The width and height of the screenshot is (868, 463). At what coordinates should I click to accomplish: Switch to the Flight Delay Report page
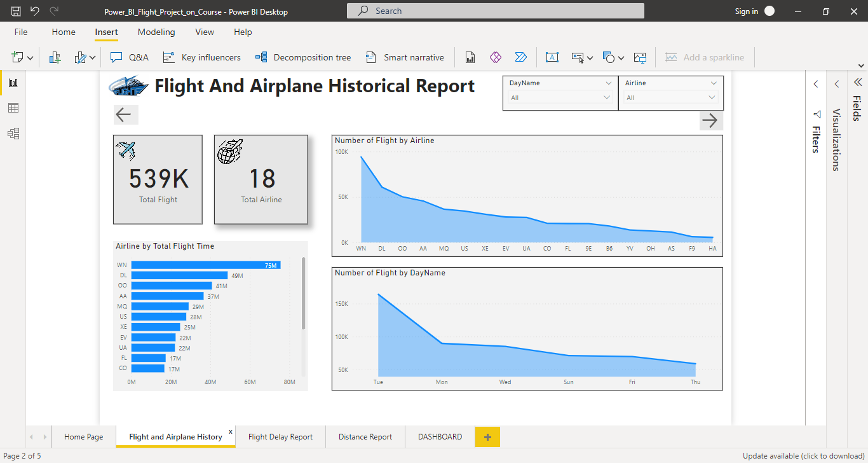[280, 437]
